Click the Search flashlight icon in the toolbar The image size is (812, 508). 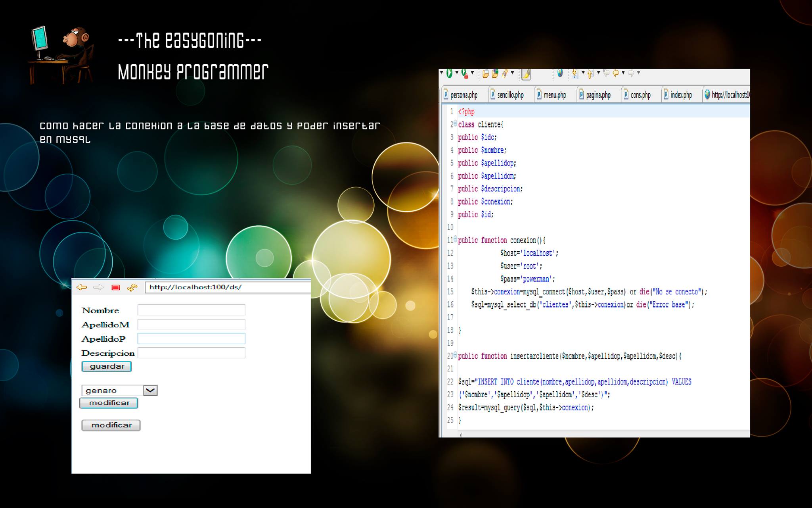[x=505, y=73]
